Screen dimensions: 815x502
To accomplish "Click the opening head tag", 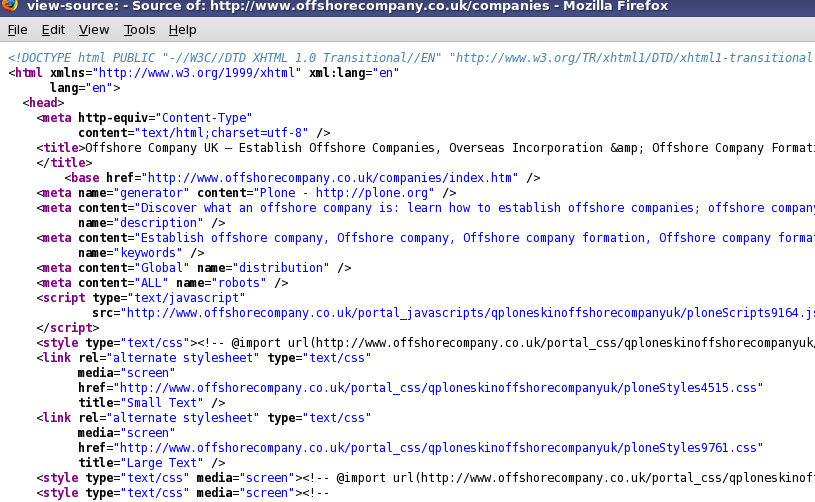I will 43,103.
